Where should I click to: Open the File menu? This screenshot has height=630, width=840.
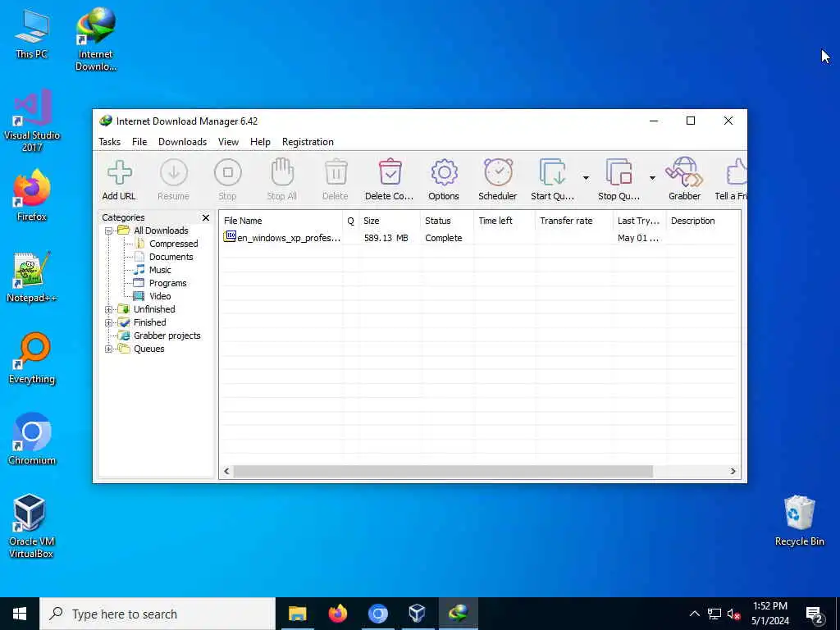(139, 142)
